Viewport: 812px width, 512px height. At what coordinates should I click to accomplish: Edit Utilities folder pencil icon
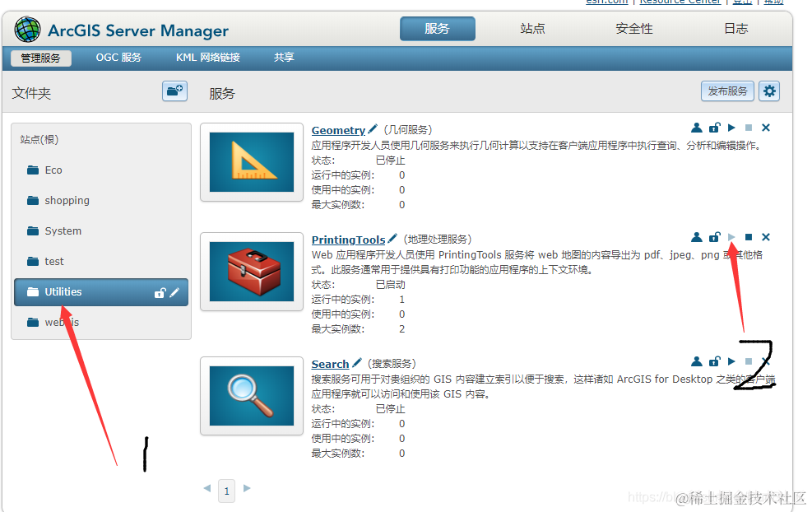(174, 293)
